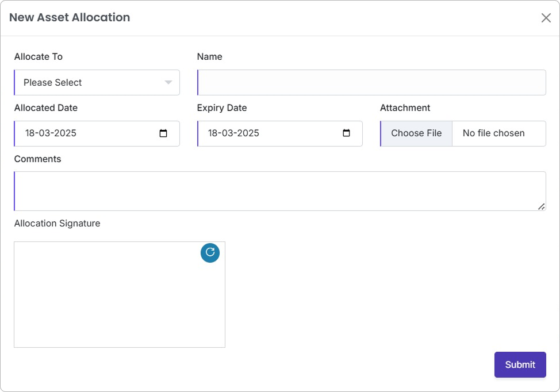Select the year in Allocated Date
This screenshot has height=392, width=560.
(66, 133)
